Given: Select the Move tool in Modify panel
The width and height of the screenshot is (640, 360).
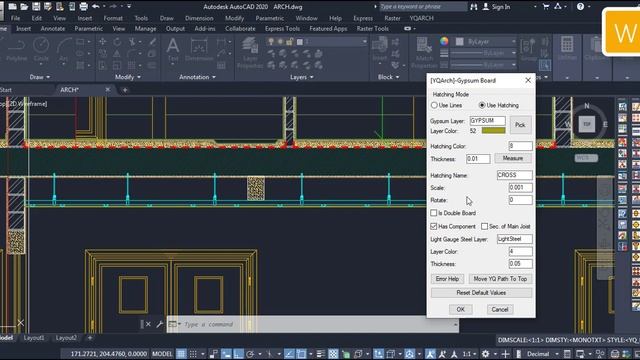Looking at the screenshot, I should (x=102, y=42).
